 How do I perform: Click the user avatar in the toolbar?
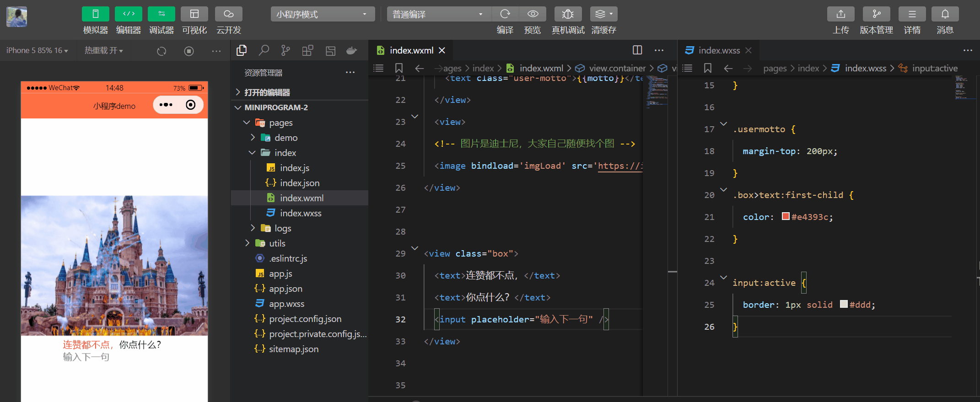(x=17, y=17)
